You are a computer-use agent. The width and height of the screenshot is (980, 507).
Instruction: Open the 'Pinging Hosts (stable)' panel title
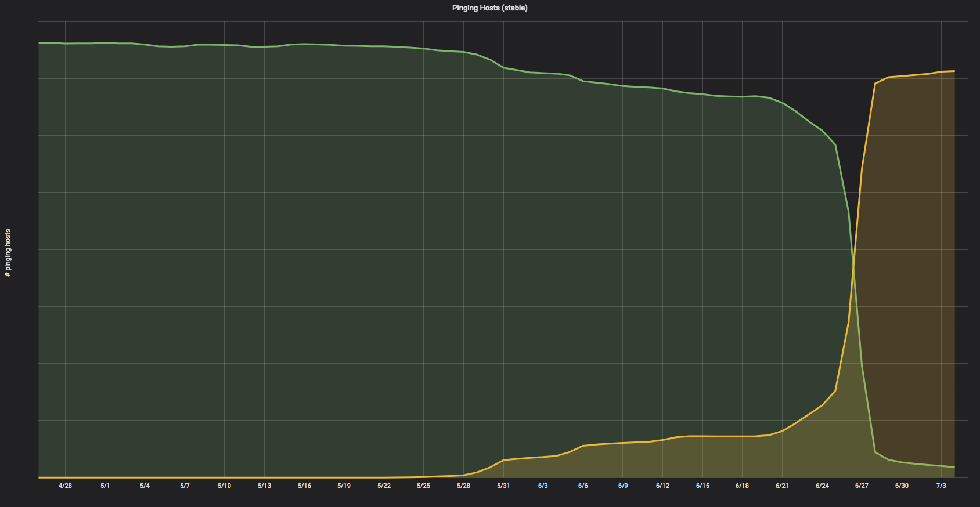click(x=489, y=8)
